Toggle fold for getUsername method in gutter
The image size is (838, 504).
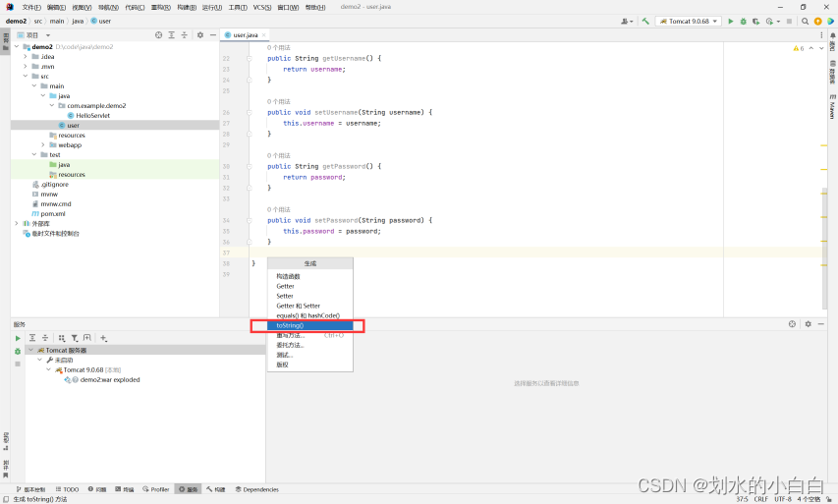[x=250, y=58]
